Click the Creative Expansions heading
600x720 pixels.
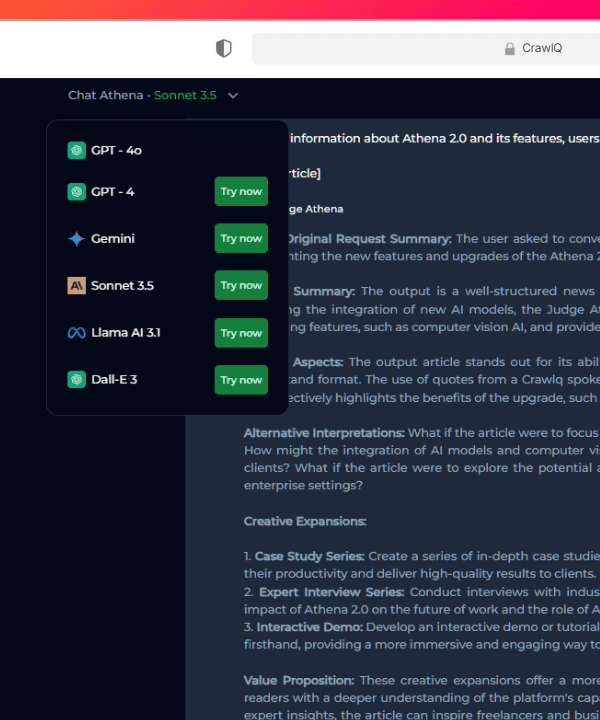pos(305,522)
